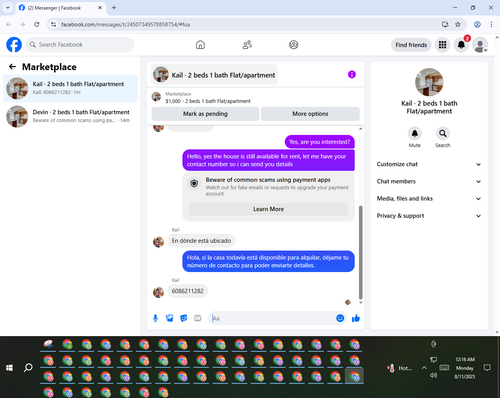This screenshot has width=500, height=398.
Task: Open the Windows notification center
Action: point(487,368)
